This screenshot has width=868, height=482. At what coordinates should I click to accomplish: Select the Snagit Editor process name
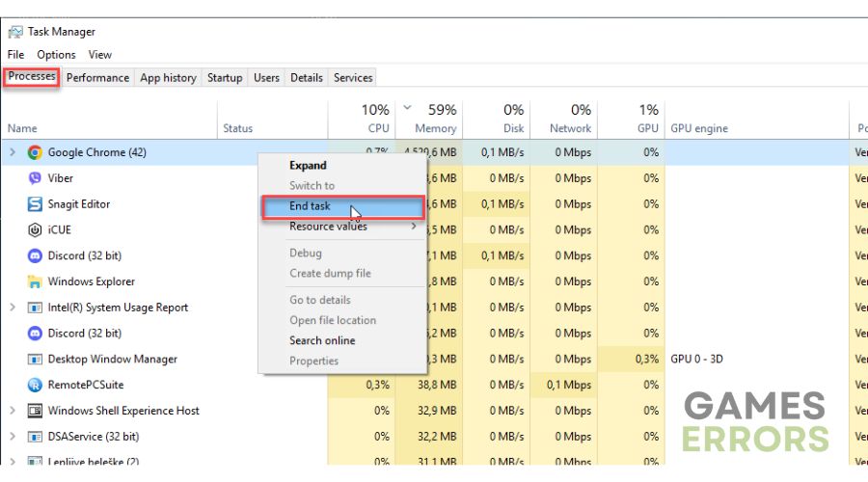pyautogui.click(x=79, y=204)
